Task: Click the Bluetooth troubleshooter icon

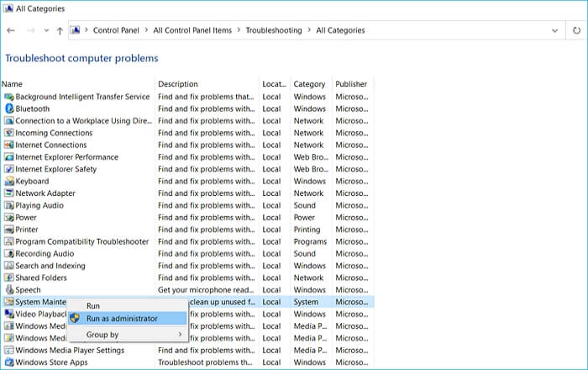Action: (x=9, y=108)
